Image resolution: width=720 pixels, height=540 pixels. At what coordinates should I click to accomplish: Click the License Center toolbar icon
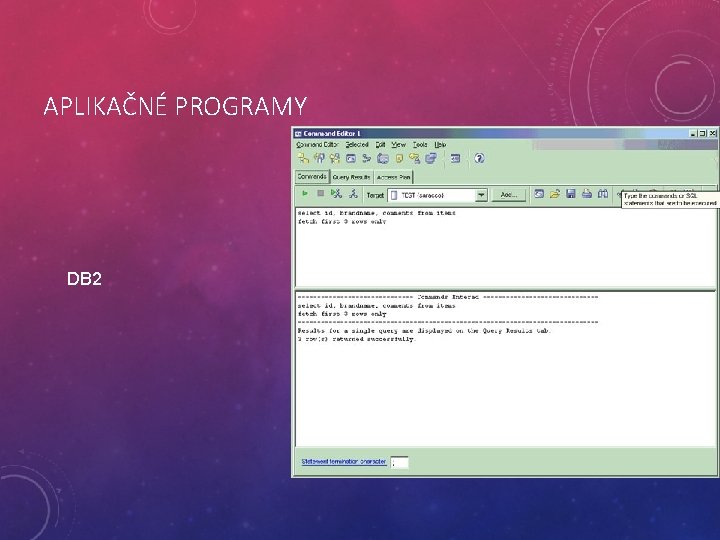(x=415, y=158)
